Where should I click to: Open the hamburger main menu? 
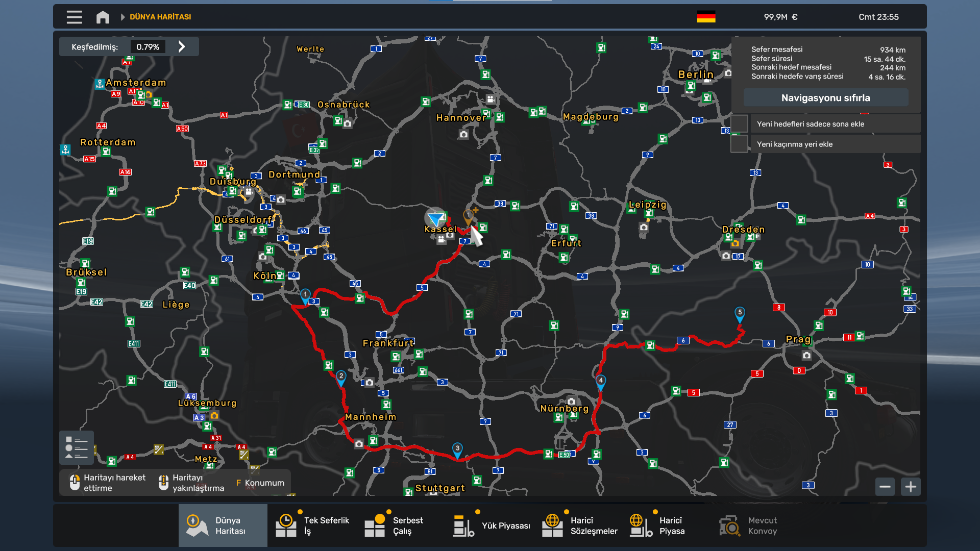point(74,17)
